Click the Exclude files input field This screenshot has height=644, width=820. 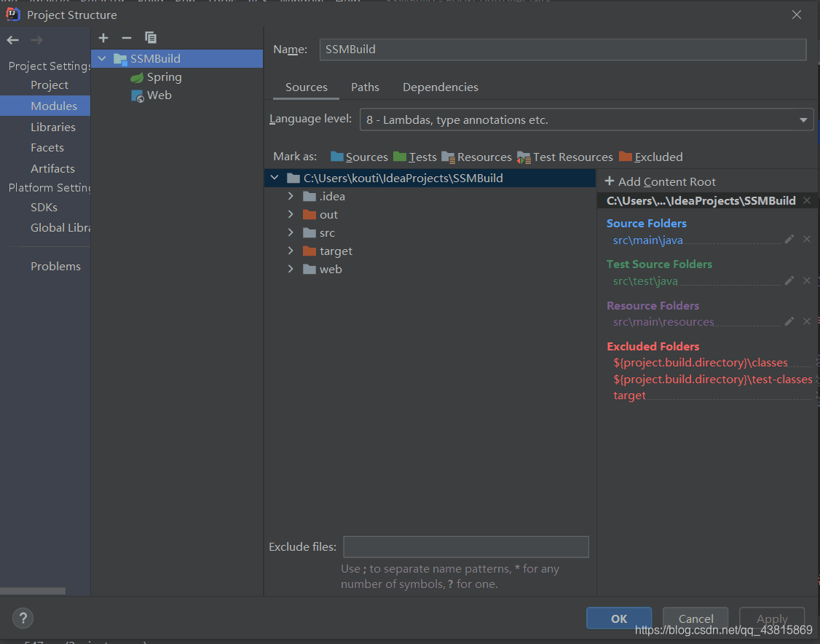[x=466, y=546]
